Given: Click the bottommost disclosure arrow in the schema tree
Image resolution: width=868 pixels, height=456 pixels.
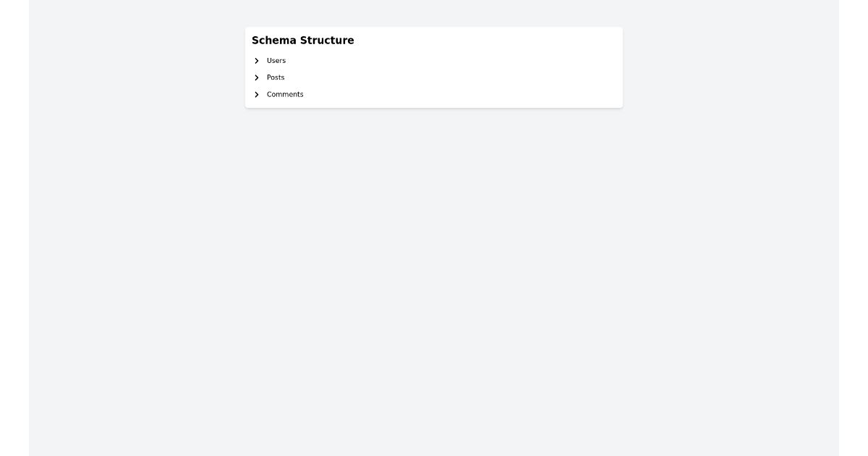Looking at the screenshot, I should pos(257,94).
